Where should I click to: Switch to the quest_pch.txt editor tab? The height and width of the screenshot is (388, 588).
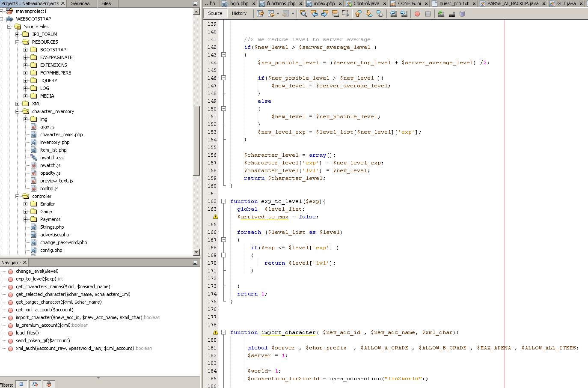coord(454,3)
